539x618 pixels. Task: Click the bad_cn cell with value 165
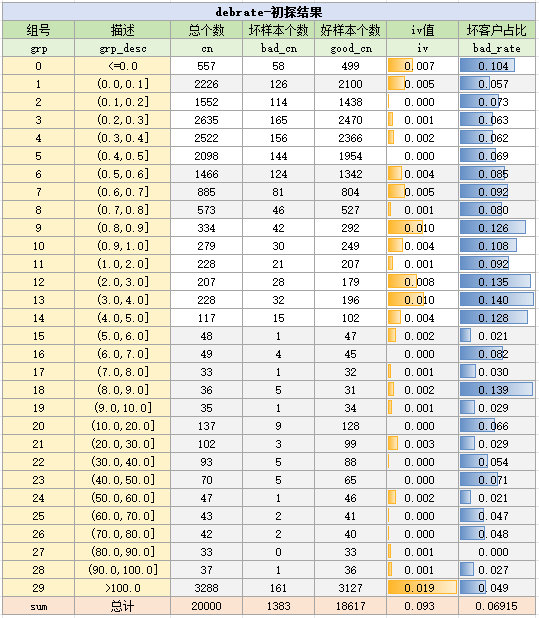tap(278, 120)
